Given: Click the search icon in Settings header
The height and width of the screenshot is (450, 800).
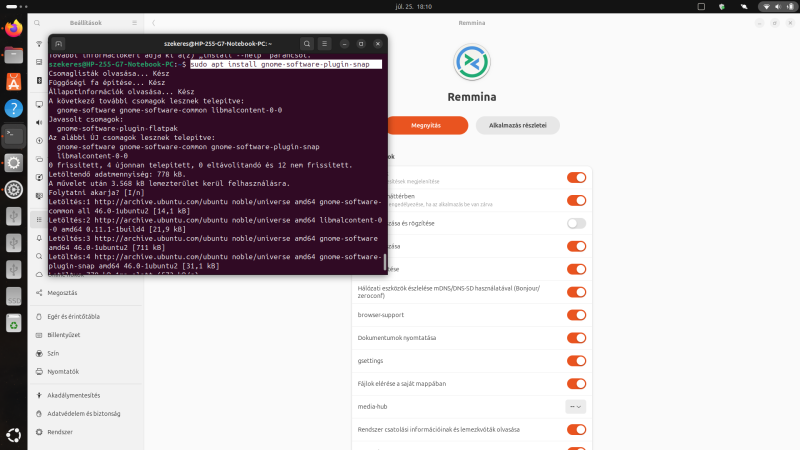Looking at the screenshot, I should pyautogui.click(x=37, y=23).
